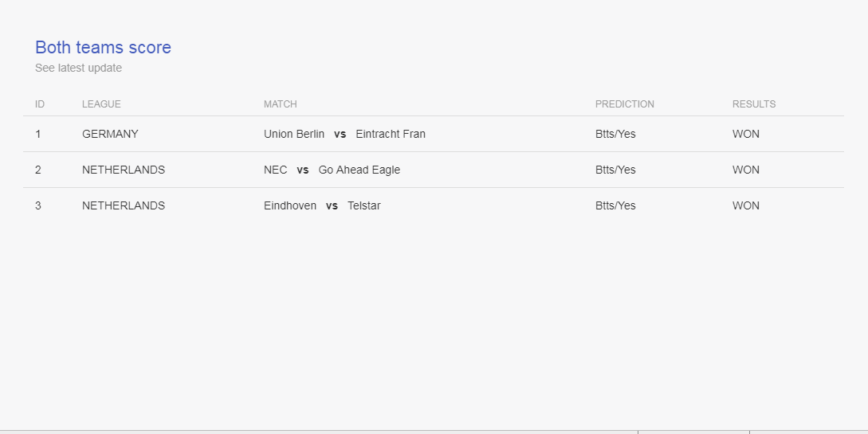Viewport: 868px width, 434px height.
Task: Select the RESULTS column header
Action: (754, 104)
